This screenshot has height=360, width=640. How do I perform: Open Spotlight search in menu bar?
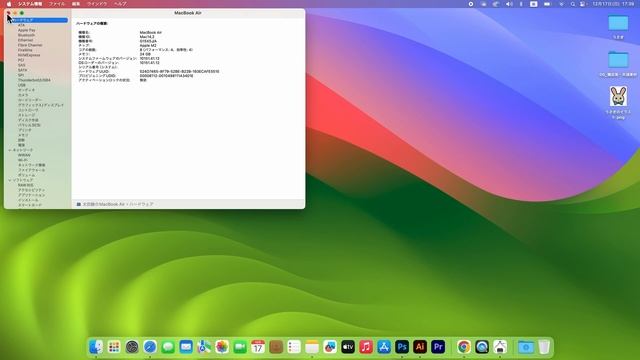click(573, 4)
